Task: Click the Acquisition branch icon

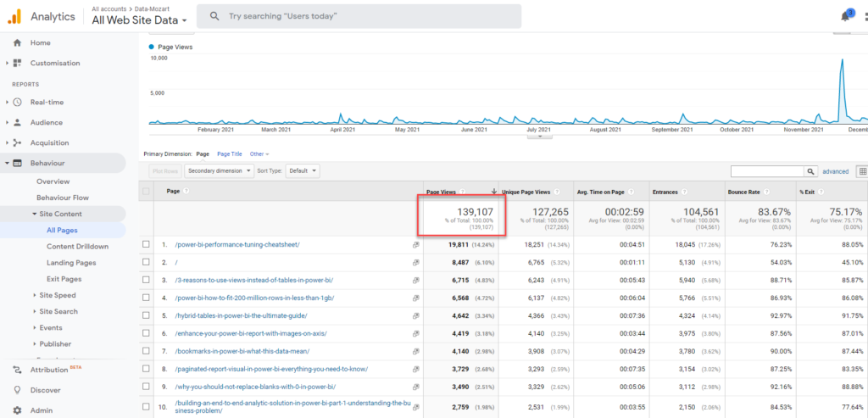Action: pyautogui.click(x=17, y=142)
